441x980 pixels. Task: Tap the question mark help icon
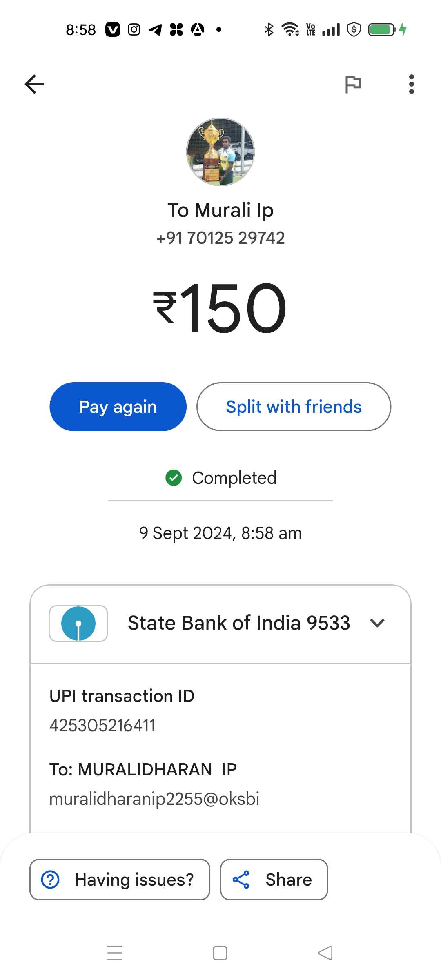pos(51,880)
